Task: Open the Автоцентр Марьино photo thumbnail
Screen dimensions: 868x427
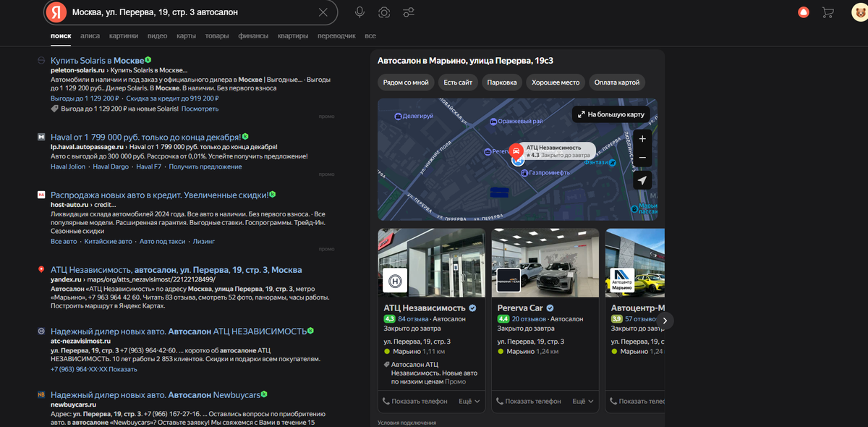Action: pos(634,262)
